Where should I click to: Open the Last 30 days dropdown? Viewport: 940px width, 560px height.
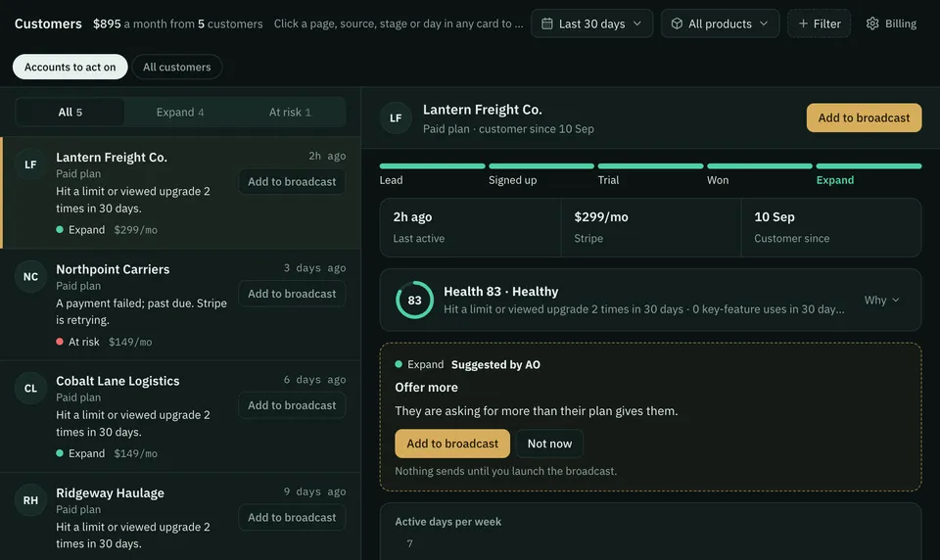pyautogui.click(x=591, y=23)
